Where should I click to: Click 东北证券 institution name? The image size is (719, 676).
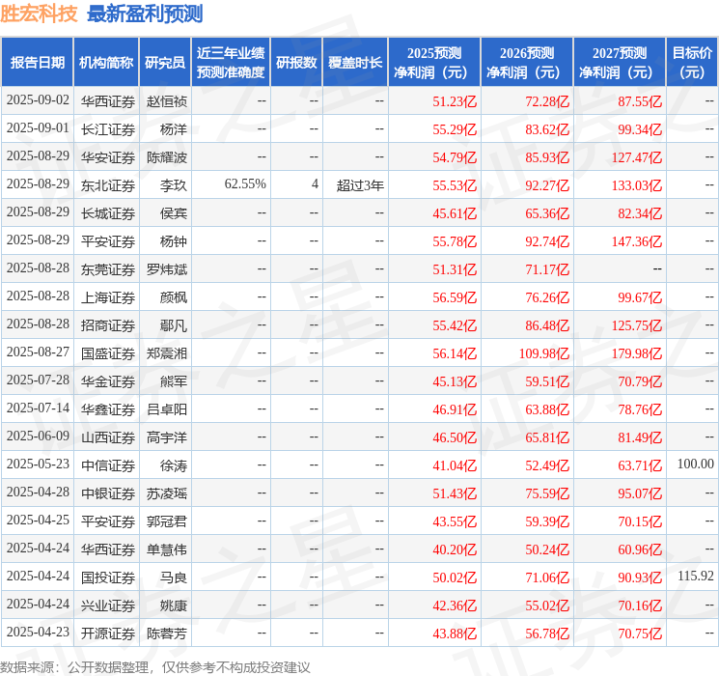[x=108, y=186]
